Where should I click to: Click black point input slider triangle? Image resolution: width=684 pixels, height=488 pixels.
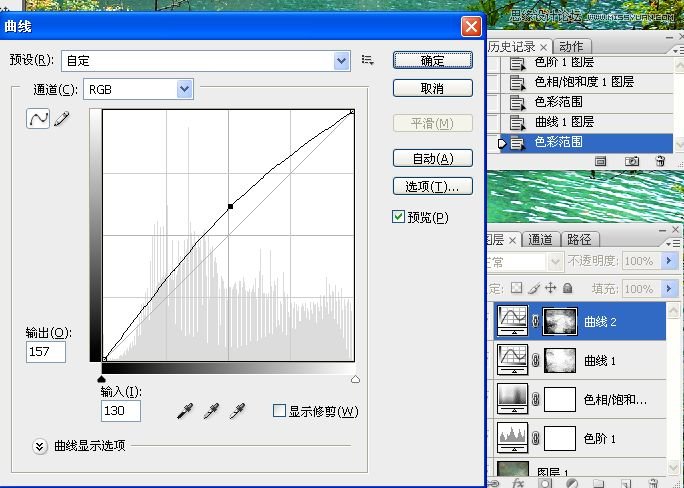[102, 379]
